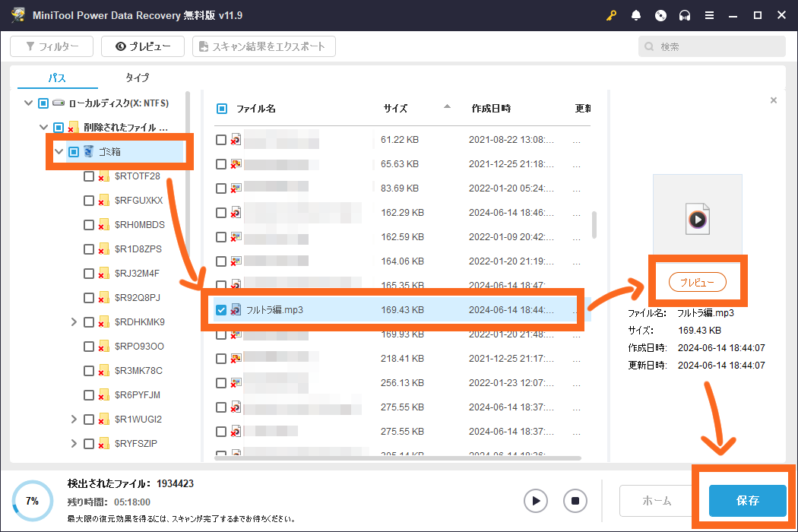Switch to the タイプ tab
This screenshot has width=798, height=532.
(138, 78)
